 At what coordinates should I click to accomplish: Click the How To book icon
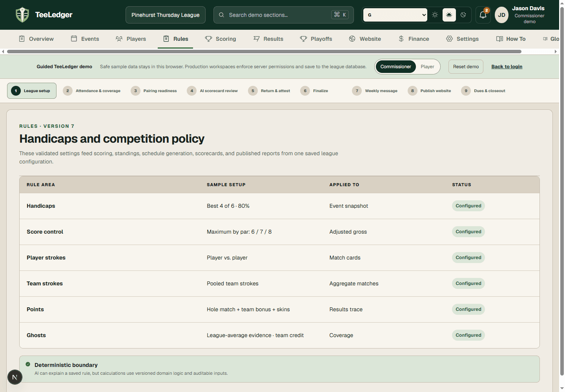coord(499,39)
